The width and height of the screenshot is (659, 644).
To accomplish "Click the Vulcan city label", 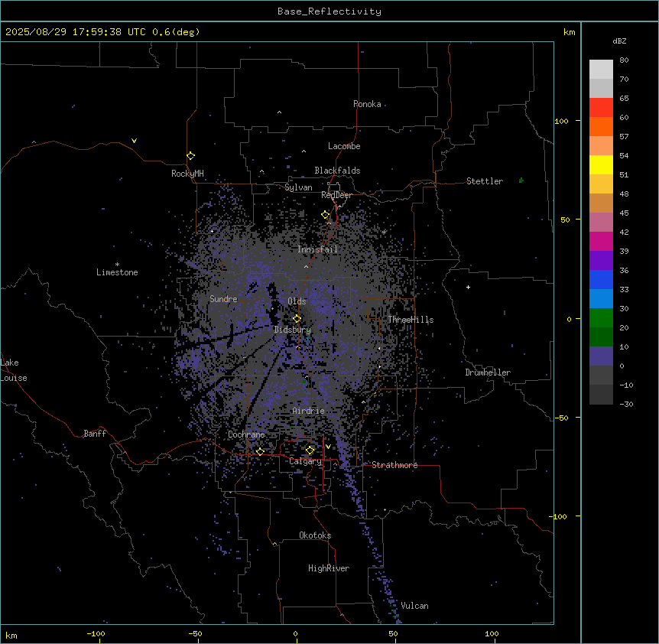I will (x=415, y=606).
